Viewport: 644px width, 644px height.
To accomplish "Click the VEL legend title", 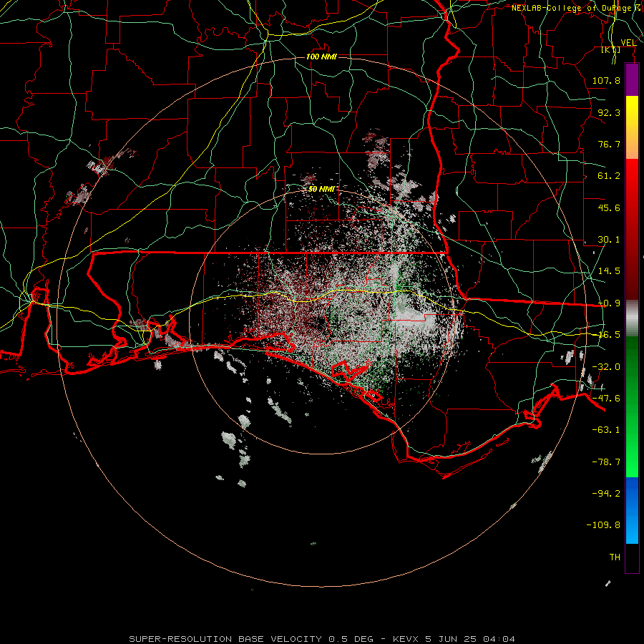I will (628, 43).
